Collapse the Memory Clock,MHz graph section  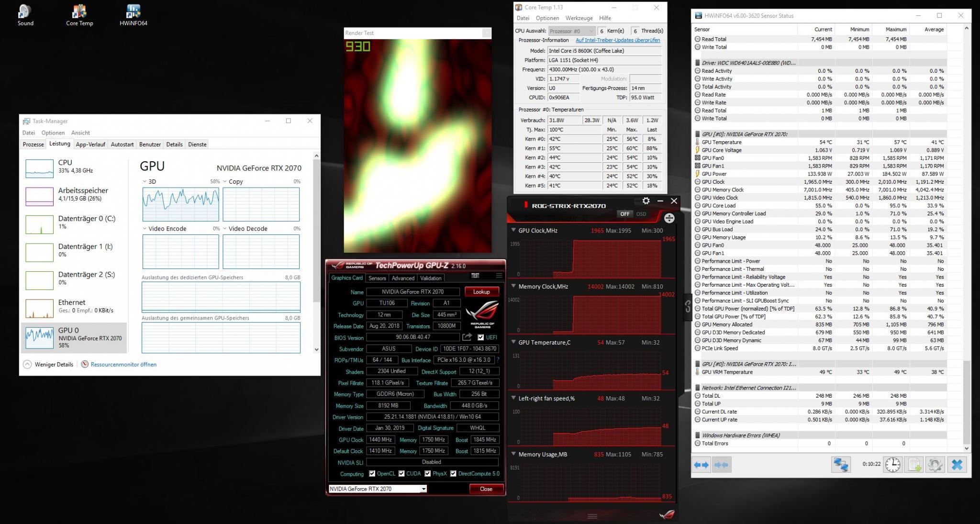(514, 286)
